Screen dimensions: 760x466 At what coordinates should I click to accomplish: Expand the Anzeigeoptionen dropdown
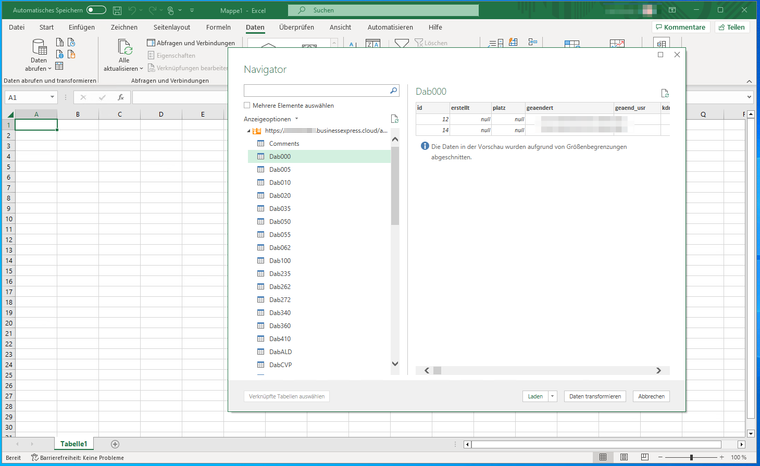click(x=296, y=119)
